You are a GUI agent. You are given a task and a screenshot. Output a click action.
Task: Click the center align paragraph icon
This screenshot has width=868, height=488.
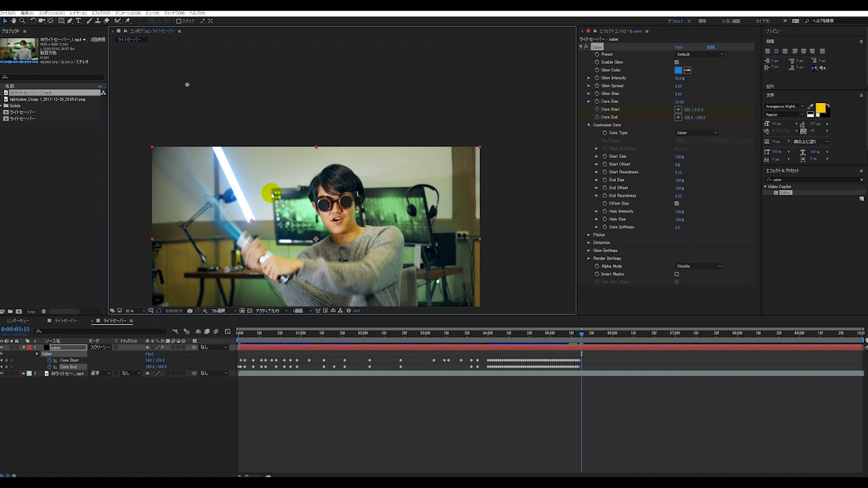tap(776, 51)
